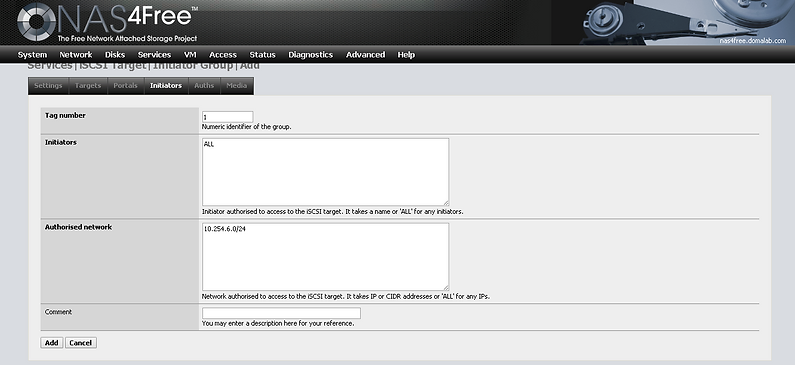The image size is (795, 365).
Task: Click the 'Authorised network' row label
Action: click(x=78, y=227)
